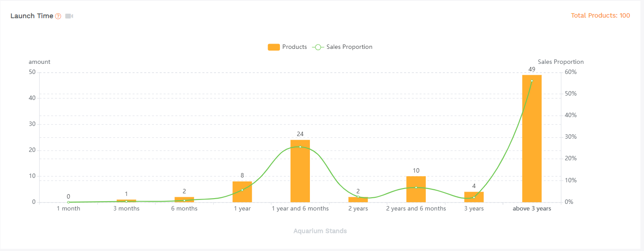The height and width of the screenshot is (251, 644).
Task: Click the '1 year' bar
Action: (242, 192)
